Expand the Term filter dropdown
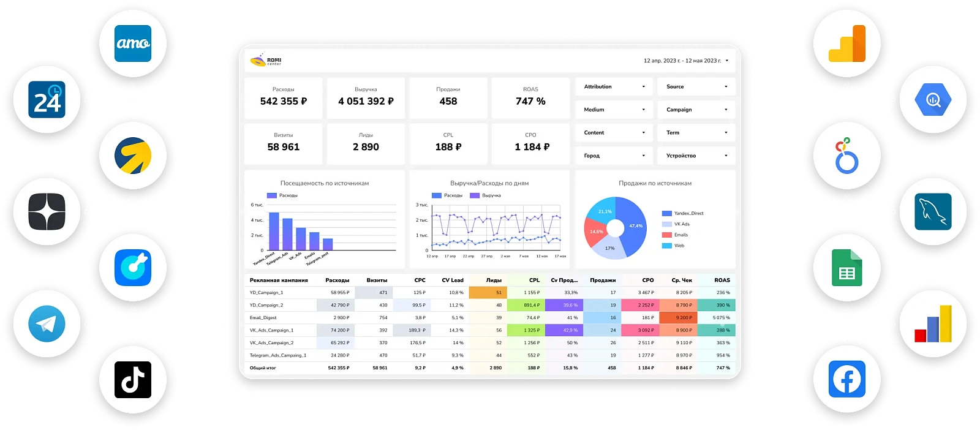This screenshot has height=430, width=980. click(696, 132)
